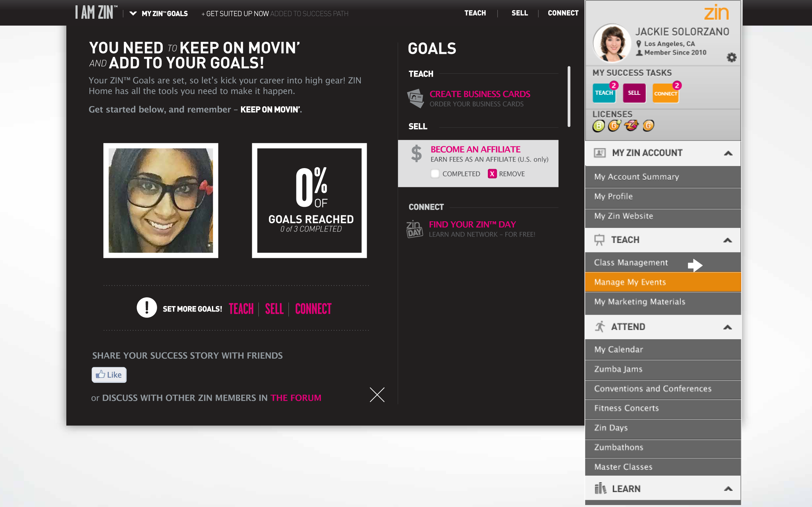The width and height of the screenshot is (812, 507).
Task: Click the TEACH presentation board icon
Action: click(x=599, y=240)
